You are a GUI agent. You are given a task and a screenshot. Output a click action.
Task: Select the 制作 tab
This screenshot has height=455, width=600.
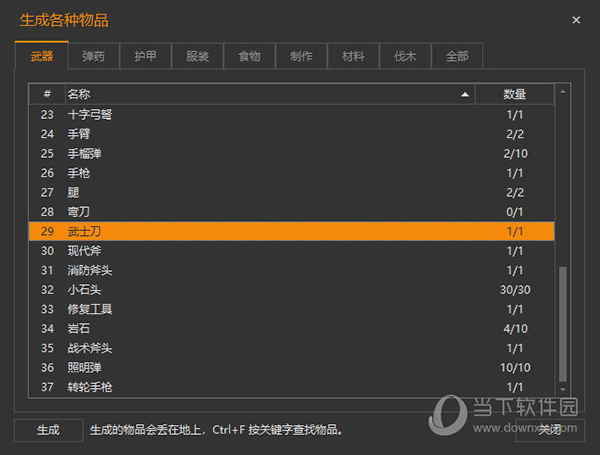click(301, 56)
